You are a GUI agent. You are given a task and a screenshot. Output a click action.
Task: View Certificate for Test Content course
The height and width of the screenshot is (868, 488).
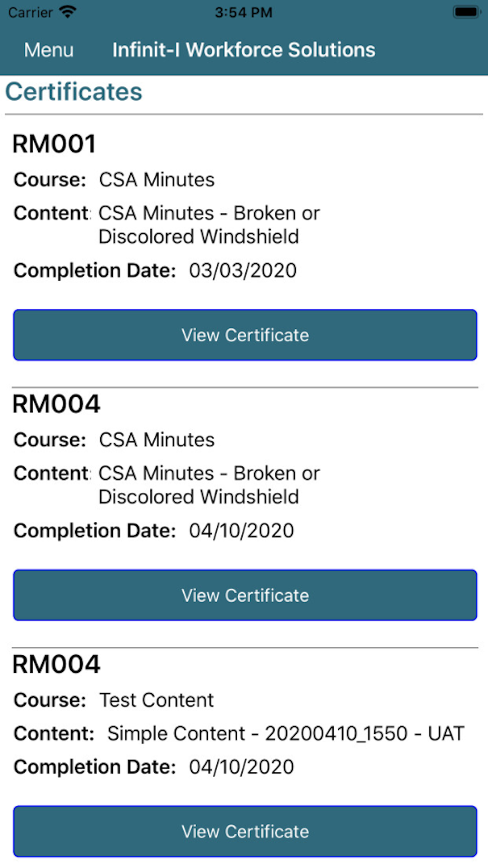click(x=245, y=831)
